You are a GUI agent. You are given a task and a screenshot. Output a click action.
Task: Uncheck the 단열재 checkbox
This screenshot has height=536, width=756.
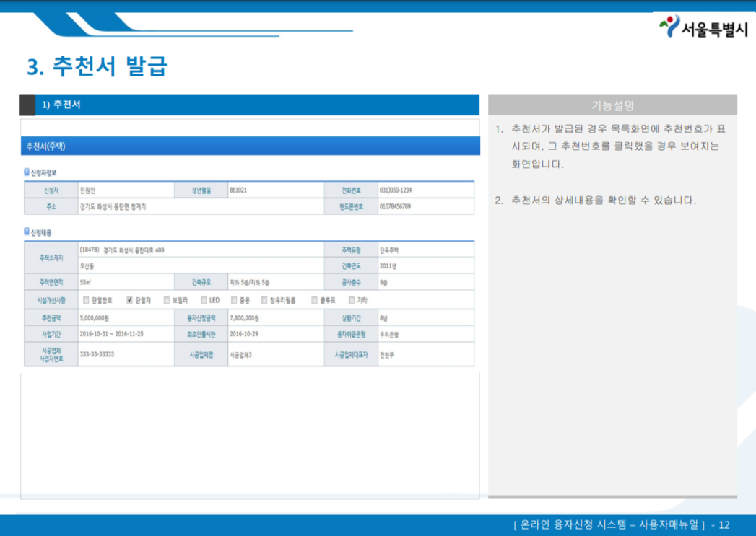point(129,299)
